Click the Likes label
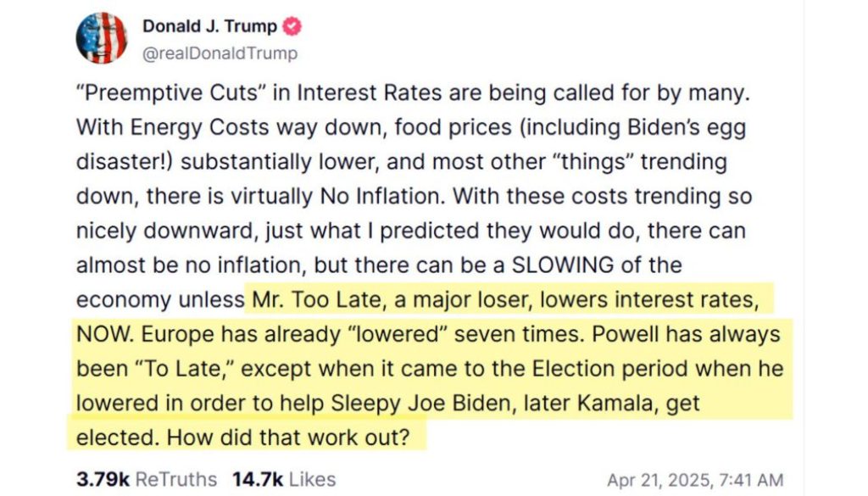This screenshot has height=496, width=868. tap(312, 479)
